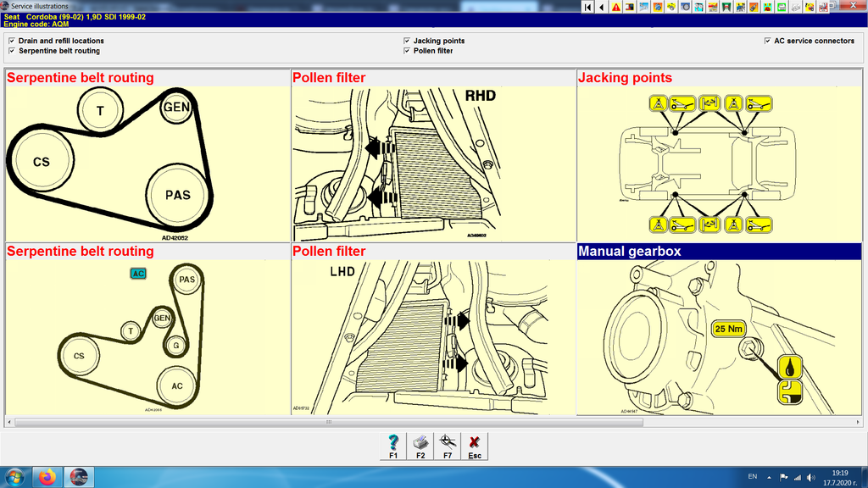Screen dimensions: 868x488
Task: Show hidden tray icons arrow
Action: coord(769,477)
